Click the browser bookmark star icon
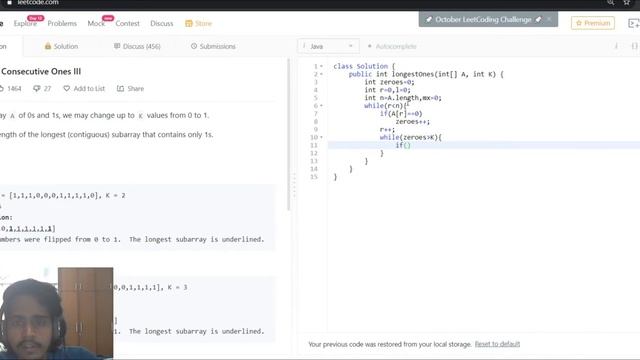Image resolution: width=640 pixels, height=360 pixels. pyautogui.click(x=627, y=2)
